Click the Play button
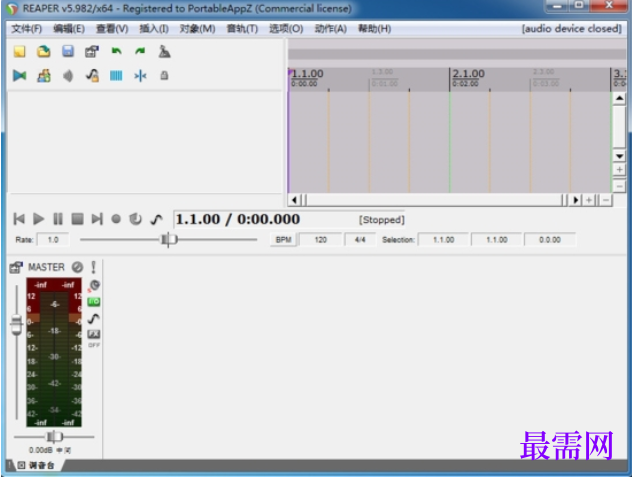 pyautogui.click(x=38, y=219)
